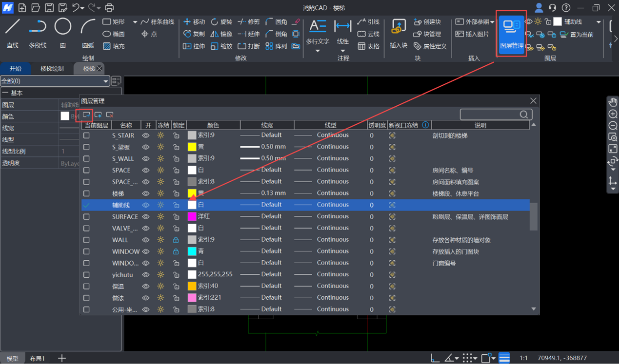Open the 图层管理 layer manager
The image size is (619, 364).
[511, 33]
